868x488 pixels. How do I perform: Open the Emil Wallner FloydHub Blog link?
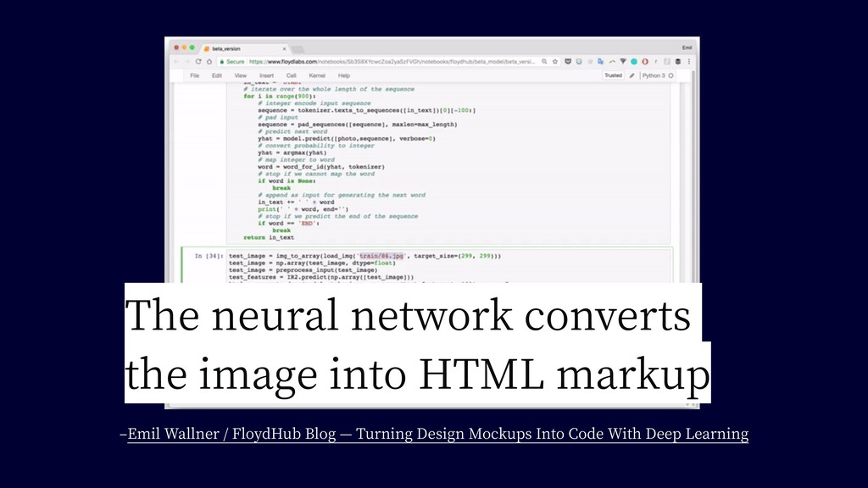438,434
